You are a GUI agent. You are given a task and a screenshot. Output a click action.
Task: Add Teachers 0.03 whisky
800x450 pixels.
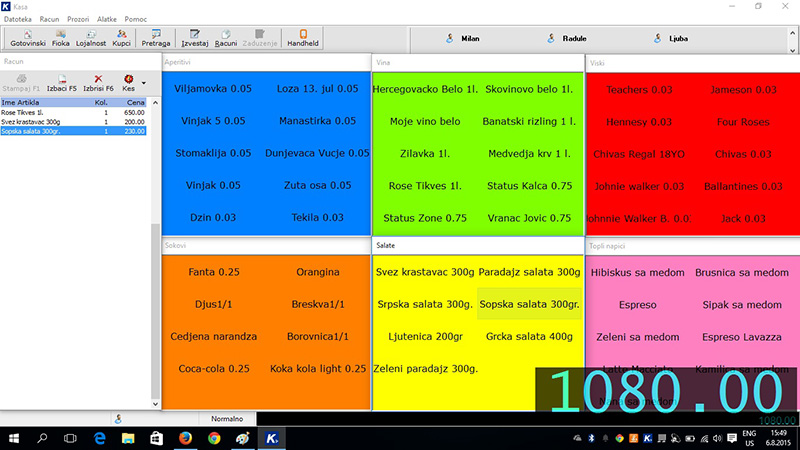click(x=639, y=90)
